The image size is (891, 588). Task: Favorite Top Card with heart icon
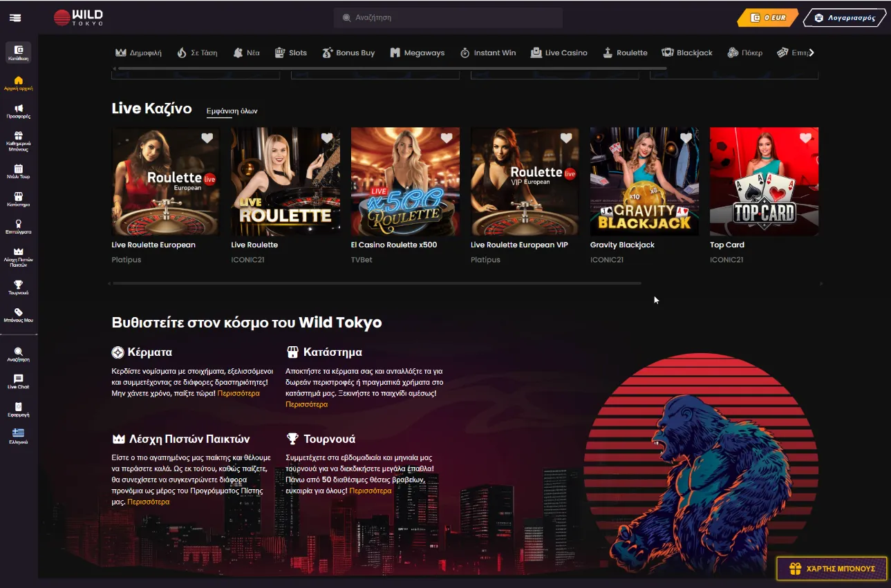tap(805, 138)
